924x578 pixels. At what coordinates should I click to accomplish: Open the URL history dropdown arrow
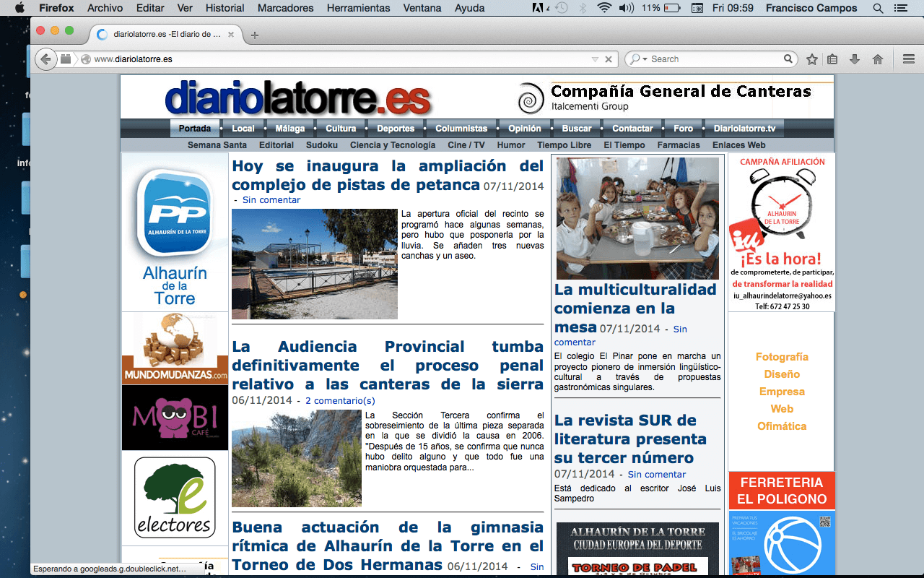click(x=595, y=59)
